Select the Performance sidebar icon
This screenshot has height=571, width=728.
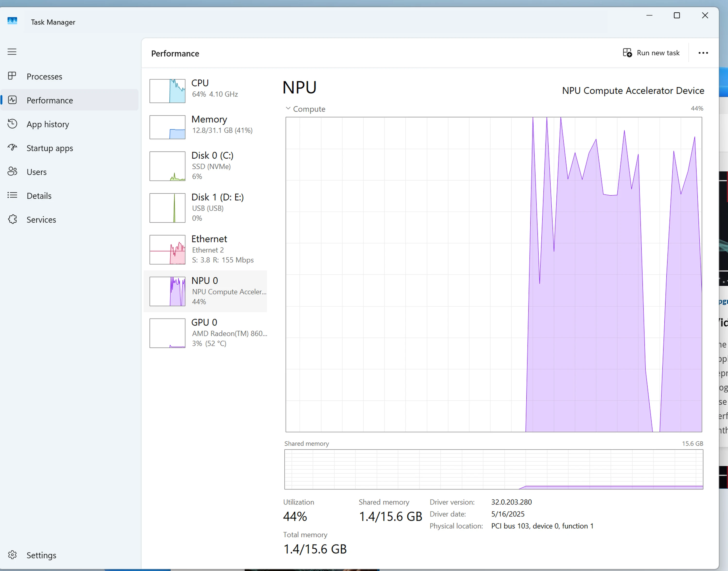pos(12,100)
